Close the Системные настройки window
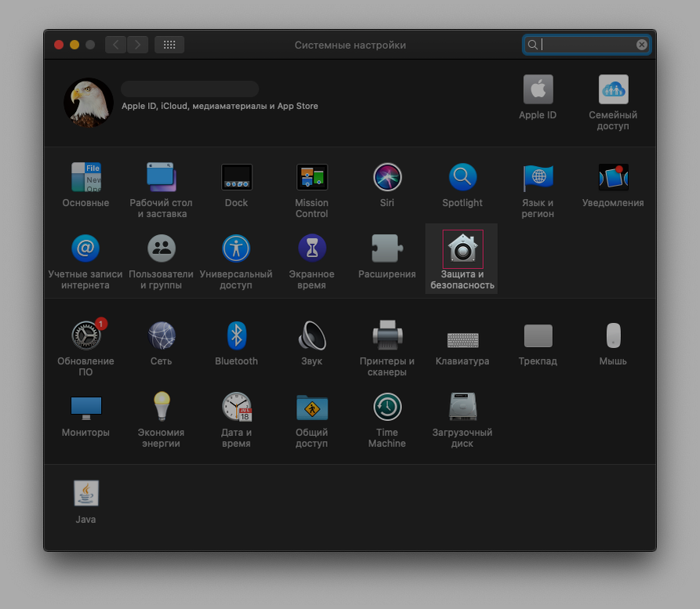The image size is (700, 609). (x=59, y=45)
